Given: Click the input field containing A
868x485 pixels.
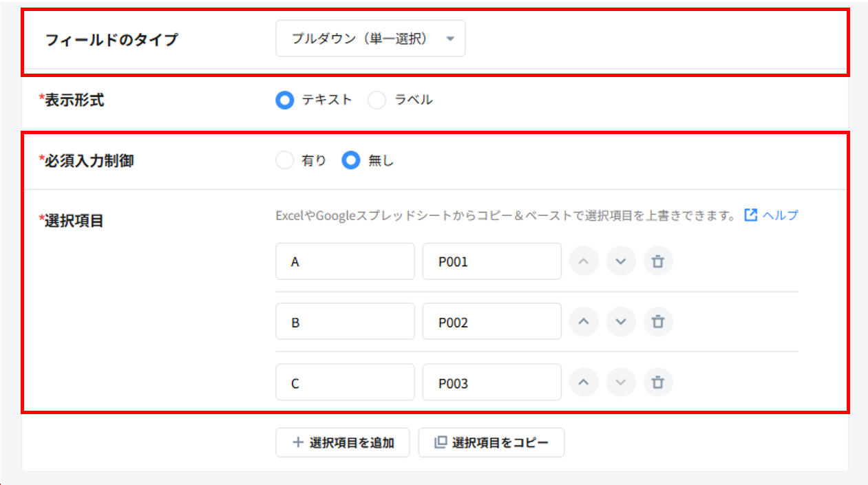Looking at the screenshot, I should (x=345, y=261).
